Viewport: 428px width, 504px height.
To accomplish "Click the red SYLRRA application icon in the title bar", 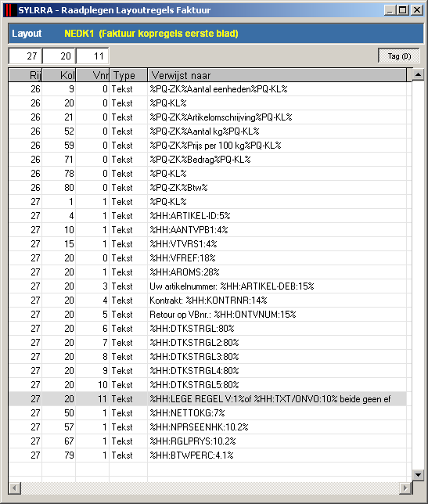I will point(9,10).
